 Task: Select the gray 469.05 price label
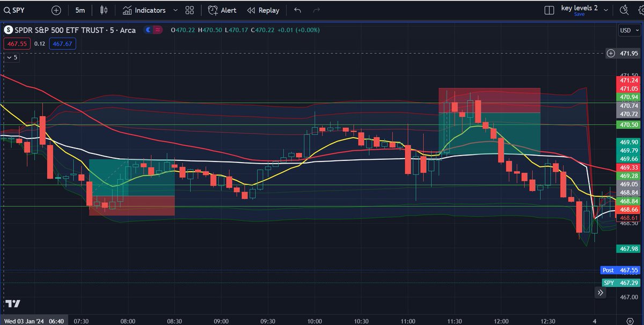[629, 184]
